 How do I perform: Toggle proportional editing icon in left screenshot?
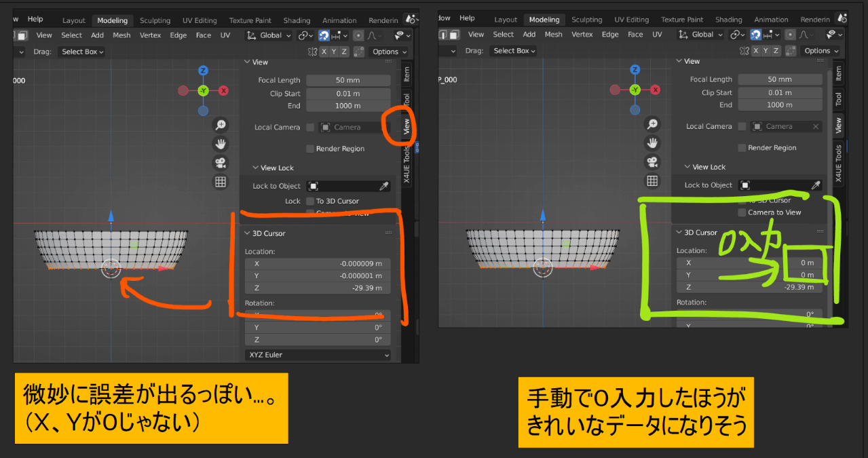358,35
